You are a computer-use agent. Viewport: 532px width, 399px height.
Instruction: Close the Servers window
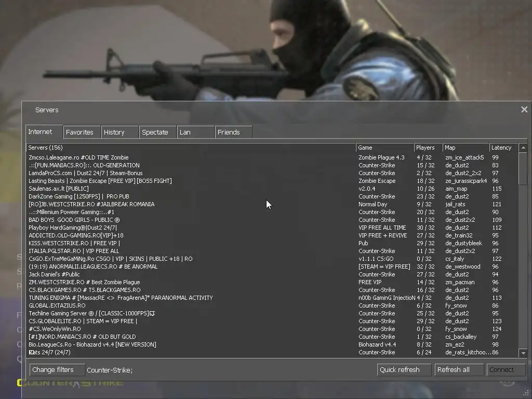click(x=524, y=109)
